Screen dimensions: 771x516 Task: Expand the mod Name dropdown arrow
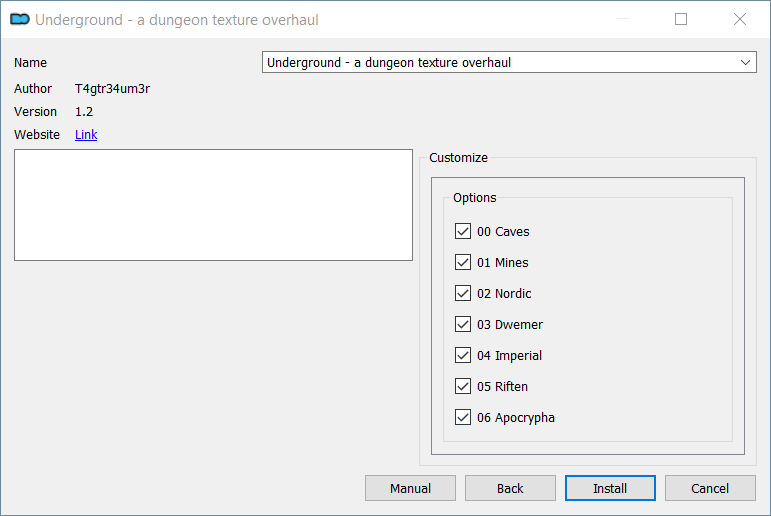tap(745, 62)
